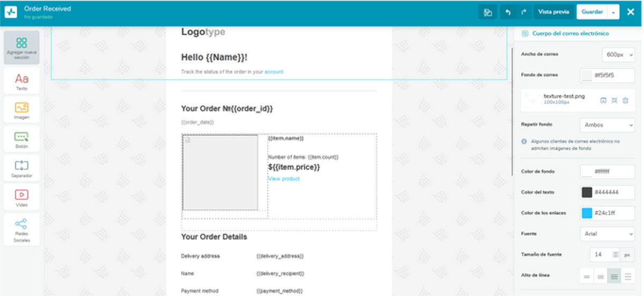The image size is (644, 296).
Task: Click the account link in the email
Action: coord(274,71)
